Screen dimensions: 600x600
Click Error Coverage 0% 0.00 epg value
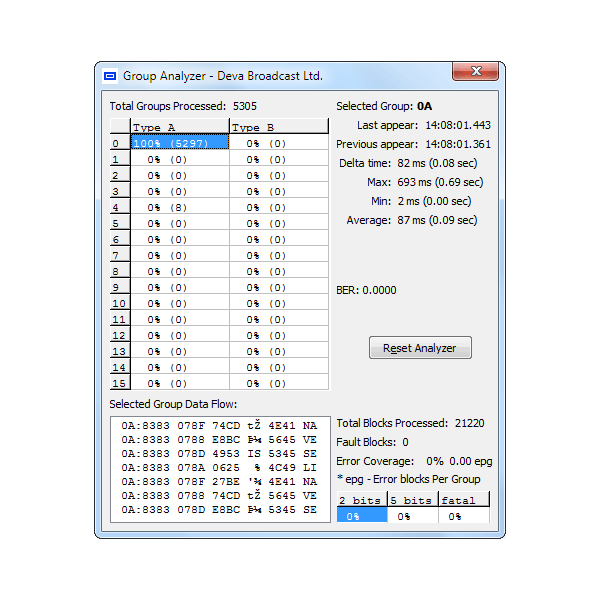click(x=459, y=461)
